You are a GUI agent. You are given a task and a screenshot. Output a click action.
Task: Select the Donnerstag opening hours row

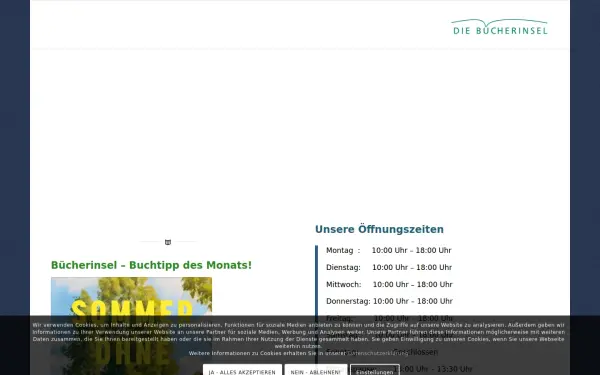pos(389,301)
